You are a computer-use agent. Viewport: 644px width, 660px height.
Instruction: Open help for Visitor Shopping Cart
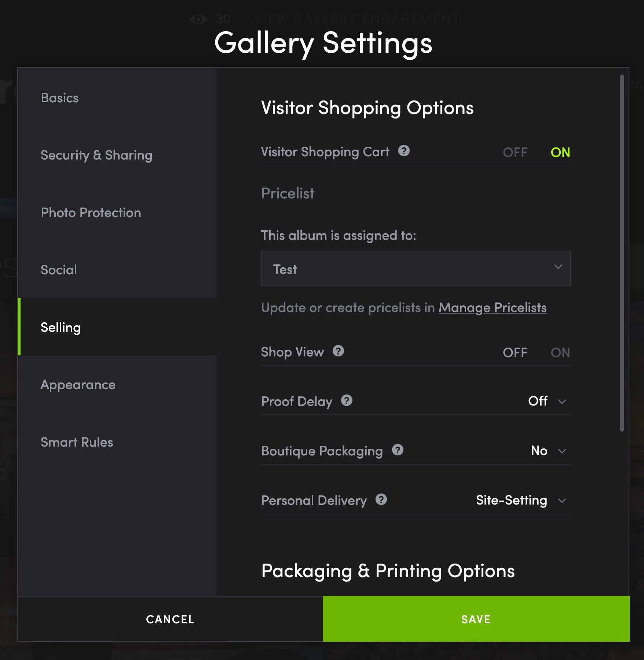404,151
